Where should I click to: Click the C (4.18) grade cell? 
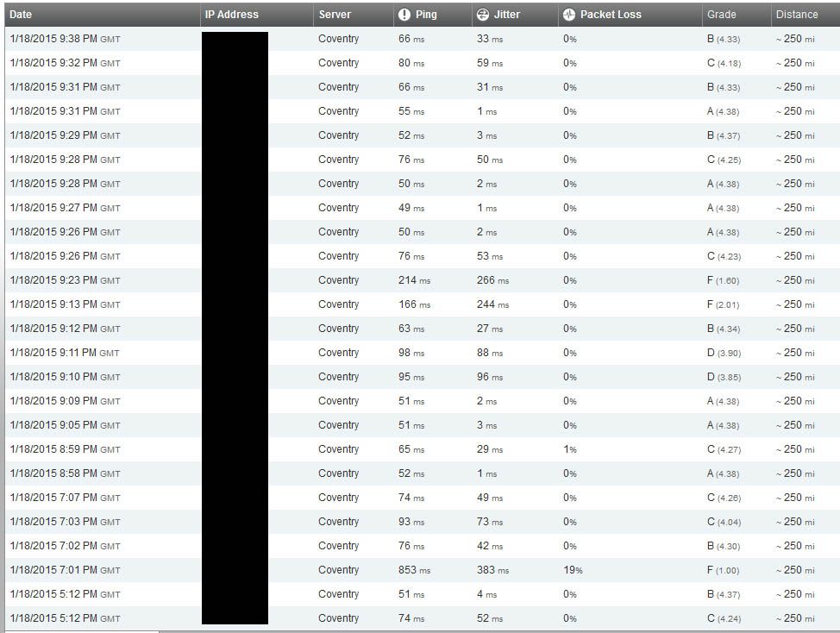click(x=724, y=63)
